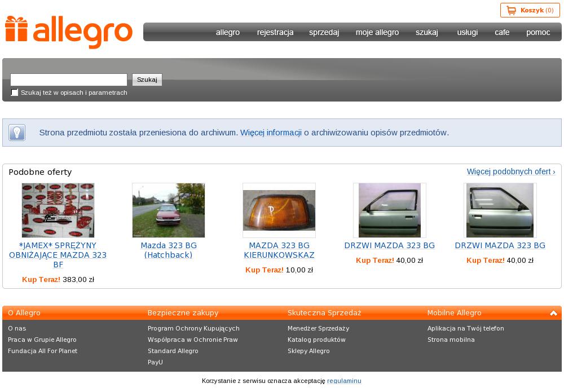Open "MAZDA 323 BG KIERUNKOWSKAZ" offer link
This screenshot has height=392, width=564.
point(279,250)
